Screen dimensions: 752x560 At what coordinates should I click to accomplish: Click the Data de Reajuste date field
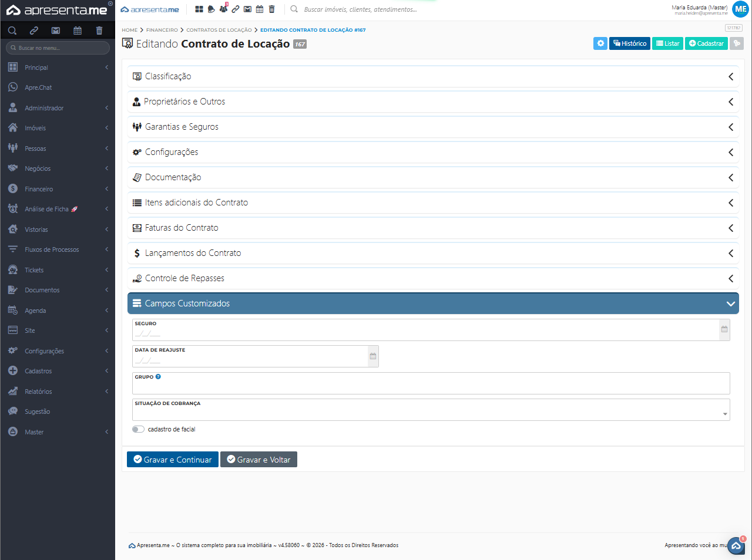point(250,360)
